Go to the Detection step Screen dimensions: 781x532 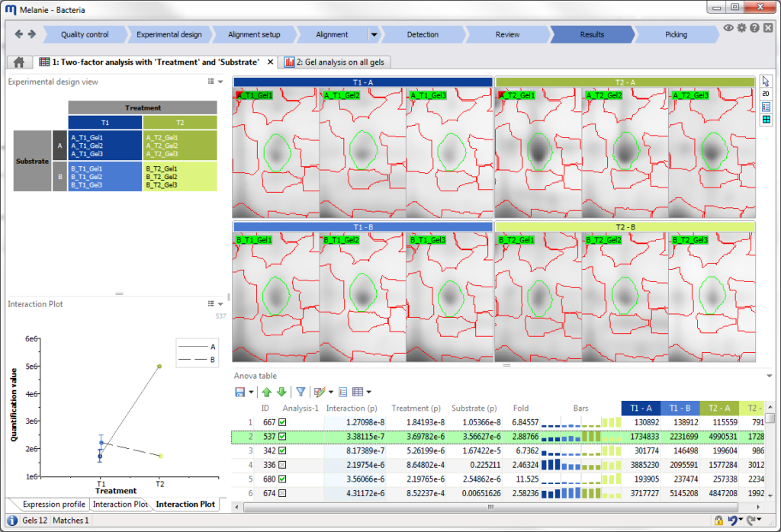click(x=423, y=34)
